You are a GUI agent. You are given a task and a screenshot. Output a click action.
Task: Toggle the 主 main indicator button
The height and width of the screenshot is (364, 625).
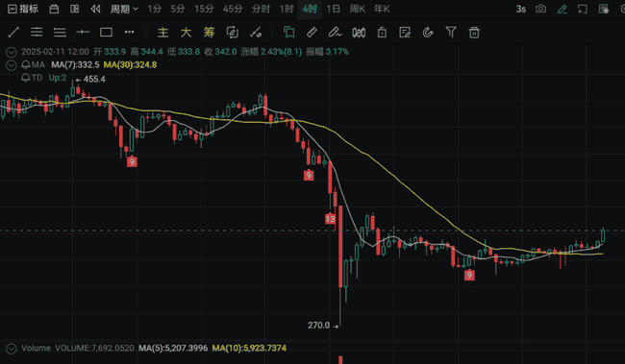click(162, 33)
